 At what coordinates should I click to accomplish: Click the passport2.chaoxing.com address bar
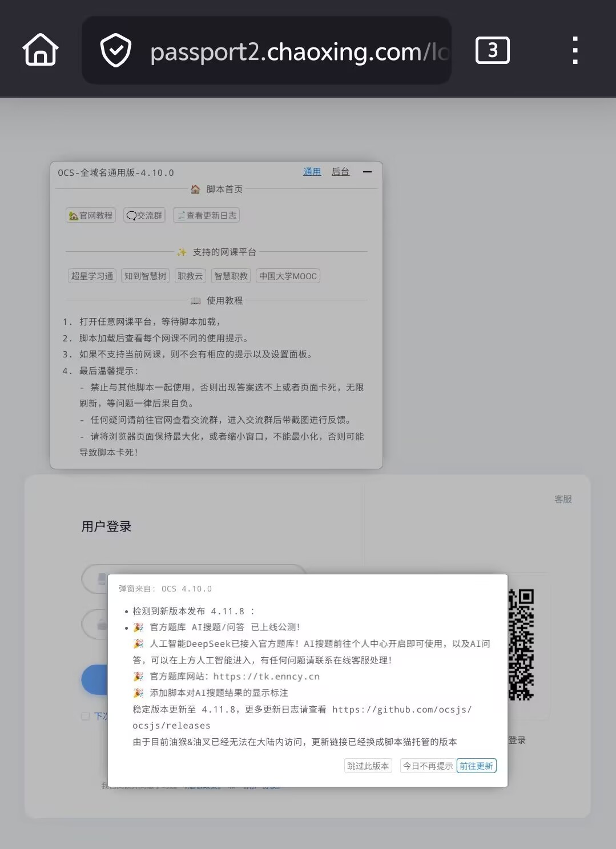coord(297,51)
